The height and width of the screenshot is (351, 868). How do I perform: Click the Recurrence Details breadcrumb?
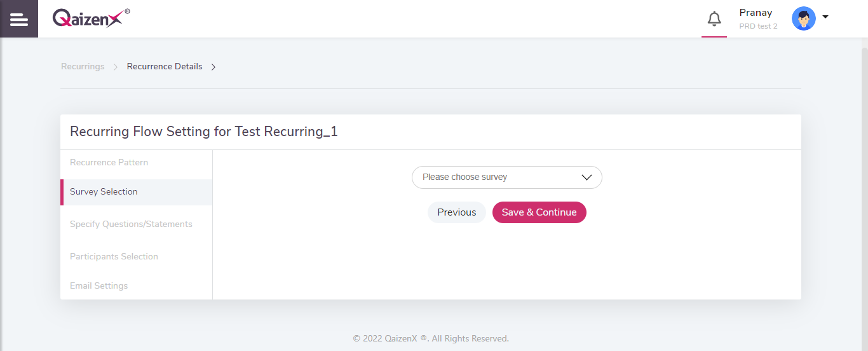coord(165,66)
